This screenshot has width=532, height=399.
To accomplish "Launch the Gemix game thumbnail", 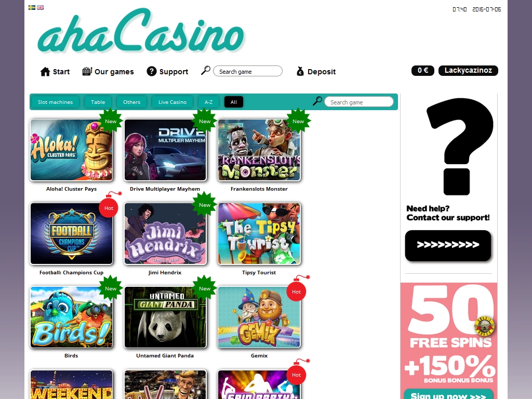I will [259, 317].
